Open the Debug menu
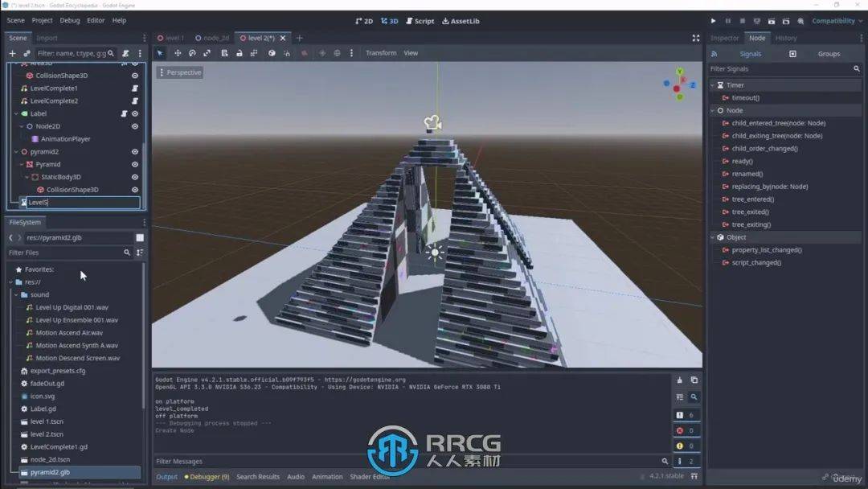868x489 pixels. (x=70, y=20)
